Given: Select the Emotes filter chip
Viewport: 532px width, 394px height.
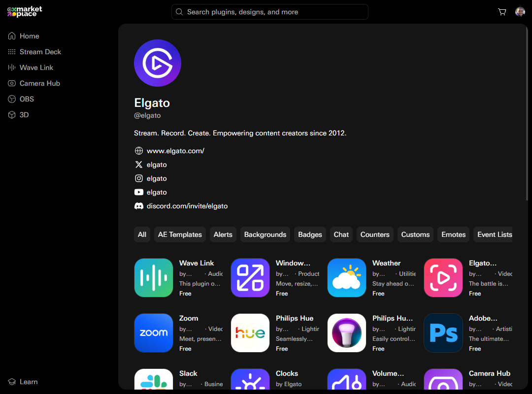Looking at the screenshot, I should coord(453,234).
